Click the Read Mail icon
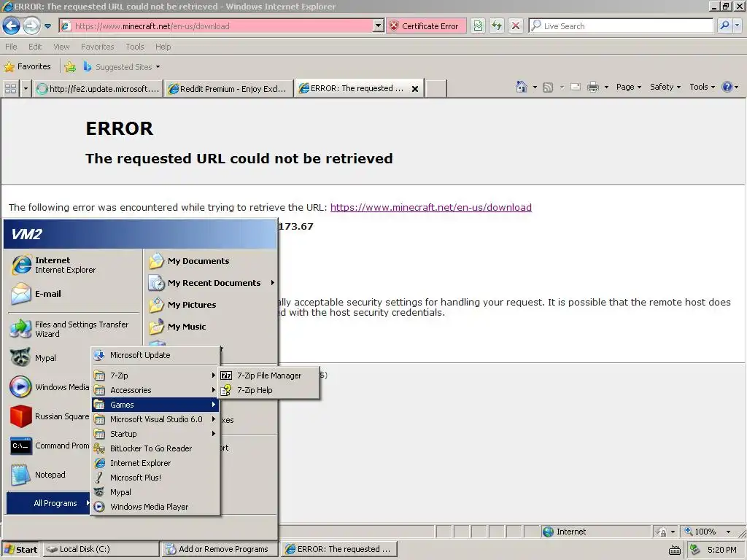Viewport: 747px width, 560px height. pyautogui.click(x=576, y=87)
